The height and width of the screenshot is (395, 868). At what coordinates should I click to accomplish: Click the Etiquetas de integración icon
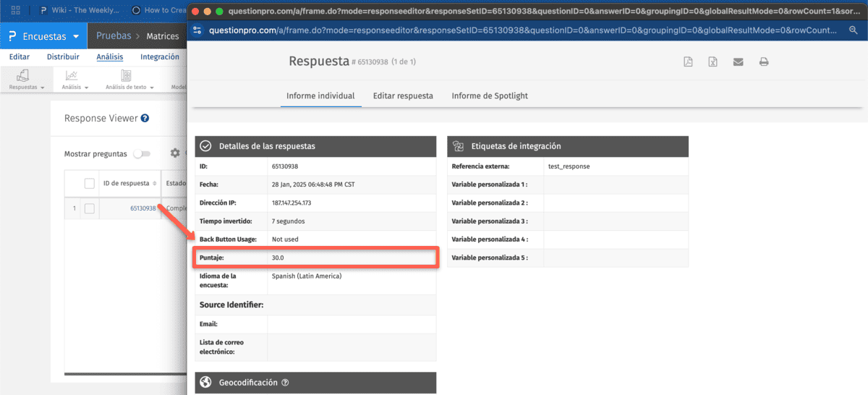tap(458, 146)
